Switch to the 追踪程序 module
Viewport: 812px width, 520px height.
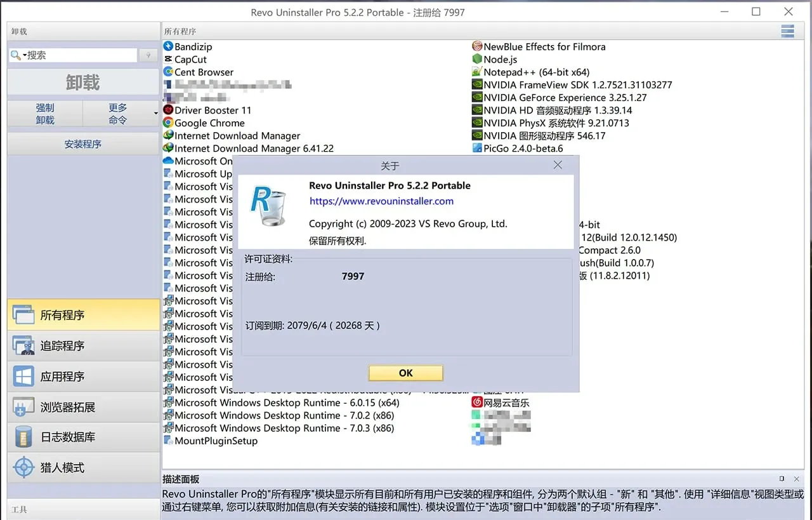83,345
